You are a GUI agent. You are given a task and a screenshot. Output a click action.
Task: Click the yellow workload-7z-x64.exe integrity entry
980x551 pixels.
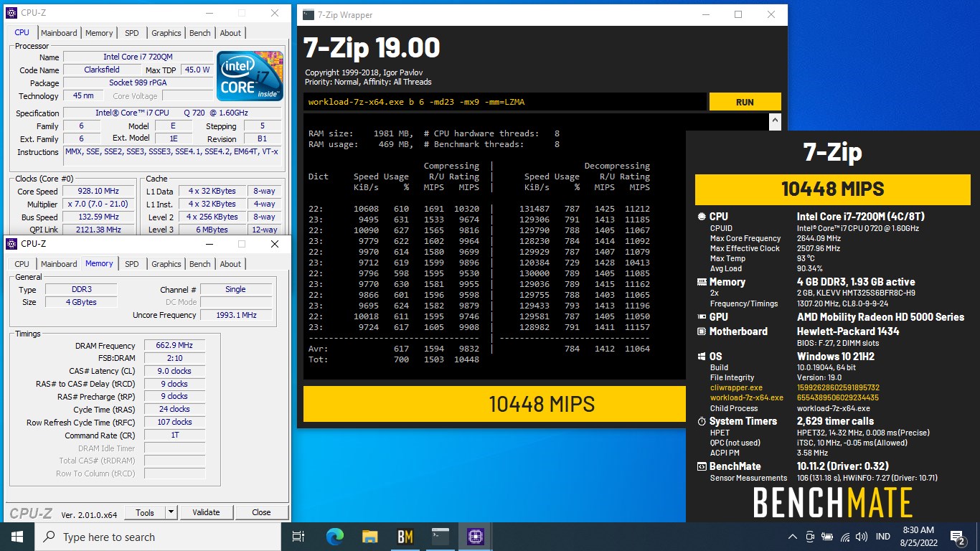(x=747, y=397)
